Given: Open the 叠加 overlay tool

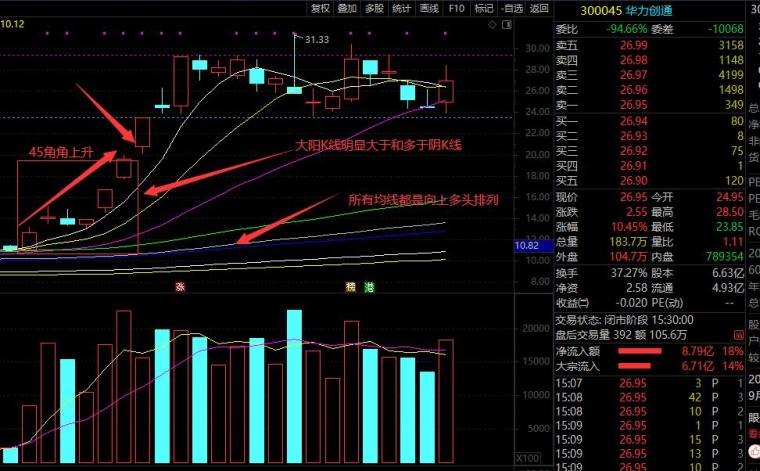Looking at the screenshot, I should tap(347, 8).
